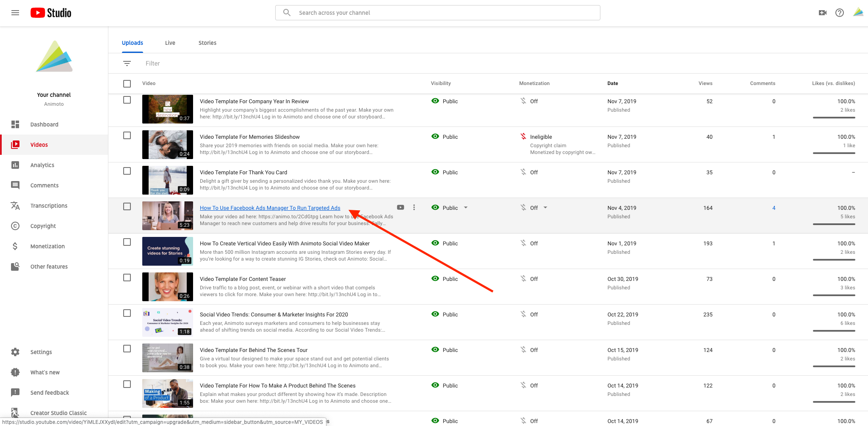This screenshot has width=868, height=426.
Task: Open the 4 comments link for Facebook Ads video
Action: (774, 208)
